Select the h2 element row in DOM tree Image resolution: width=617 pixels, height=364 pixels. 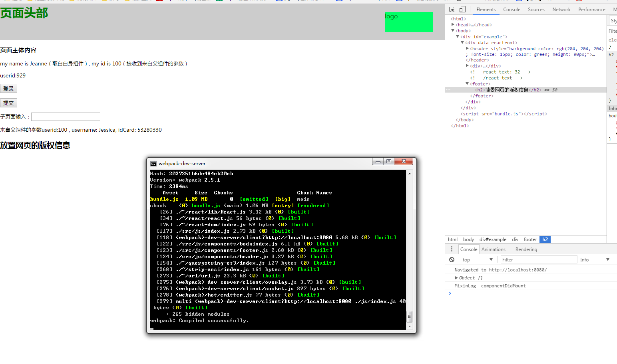pyautogui.click(x=526, y=90)
